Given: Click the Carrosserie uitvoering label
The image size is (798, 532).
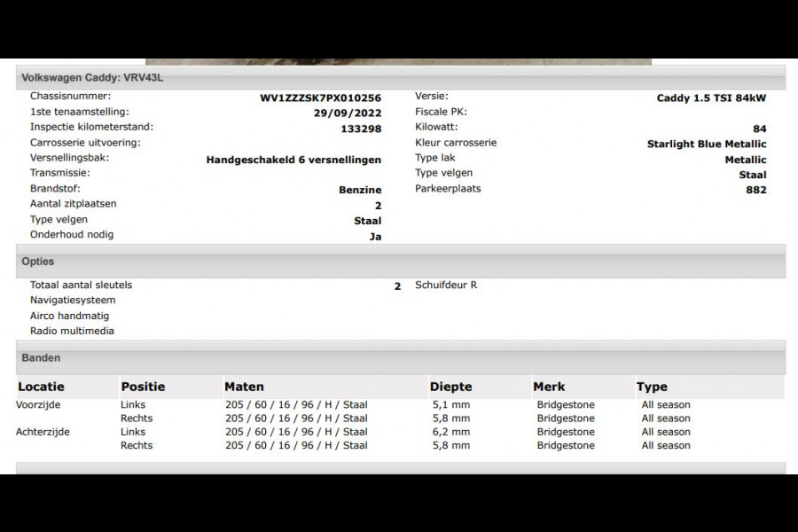Looking at the screenshot, I should [x=85, y=143].
